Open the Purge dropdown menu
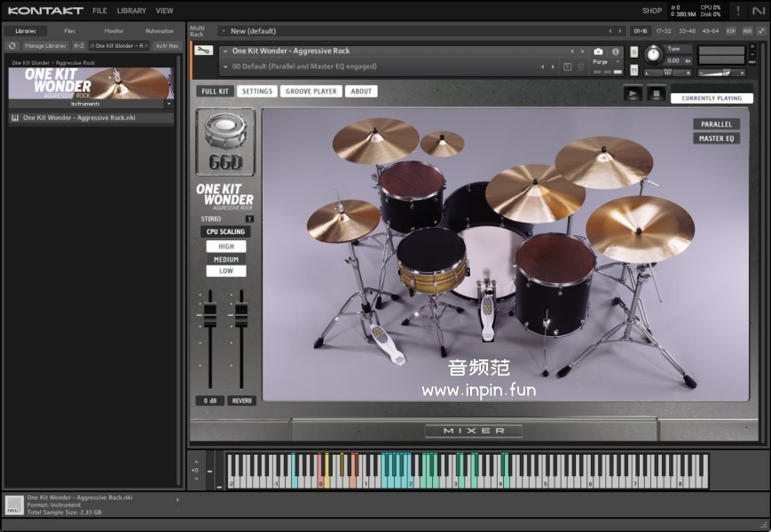The image size is (771, 532). coord(607,62)
